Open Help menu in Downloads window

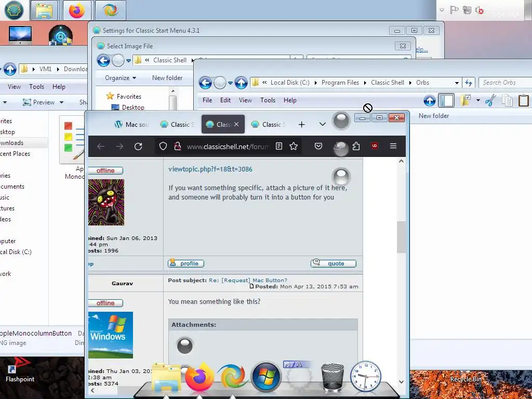pos(59,87)
